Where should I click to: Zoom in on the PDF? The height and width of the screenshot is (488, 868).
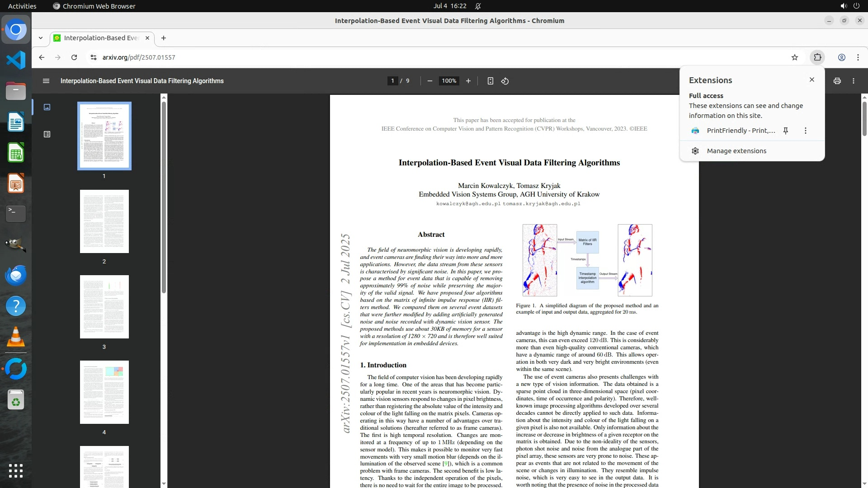[x=468, y=81]
